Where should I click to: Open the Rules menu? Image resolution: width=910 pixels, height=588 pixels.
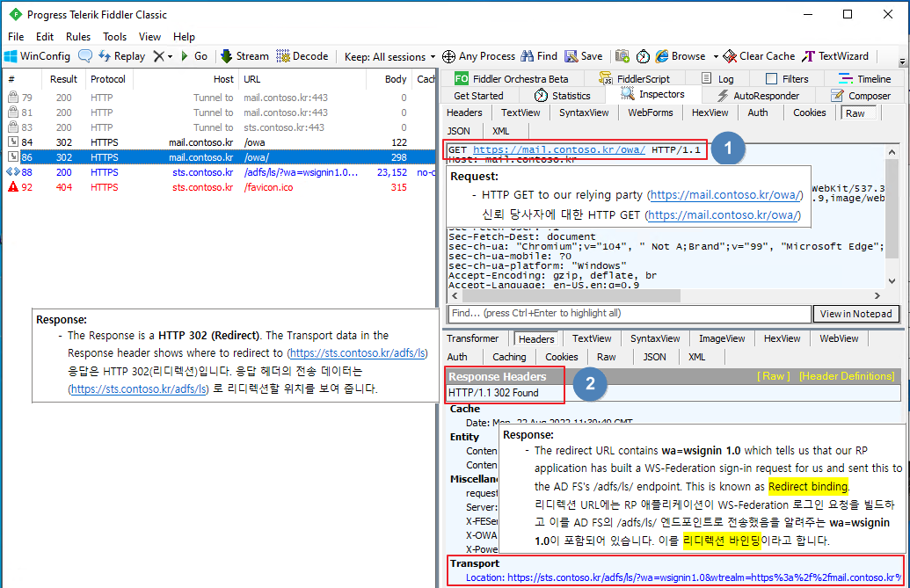(78, 37)
